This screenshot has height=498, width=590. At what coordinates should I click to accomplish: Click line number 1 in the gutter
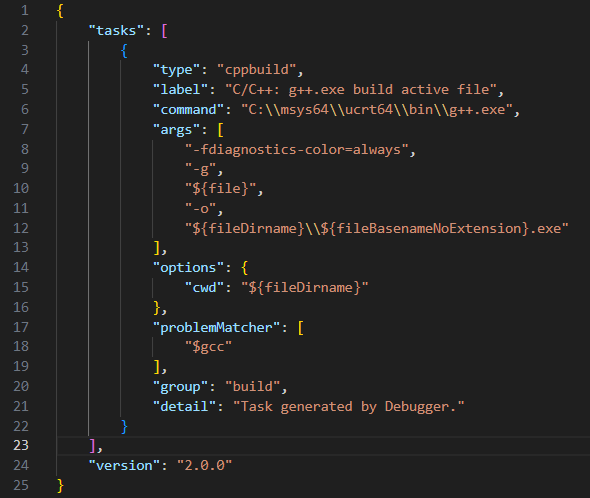point(25,10)
